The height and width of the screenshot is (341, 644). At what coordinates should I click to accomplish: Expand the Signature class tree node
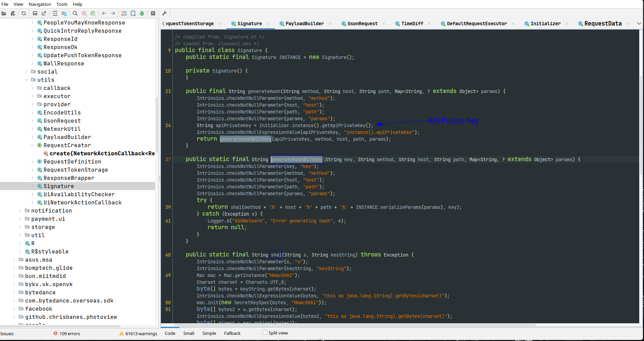coord(33,186)
